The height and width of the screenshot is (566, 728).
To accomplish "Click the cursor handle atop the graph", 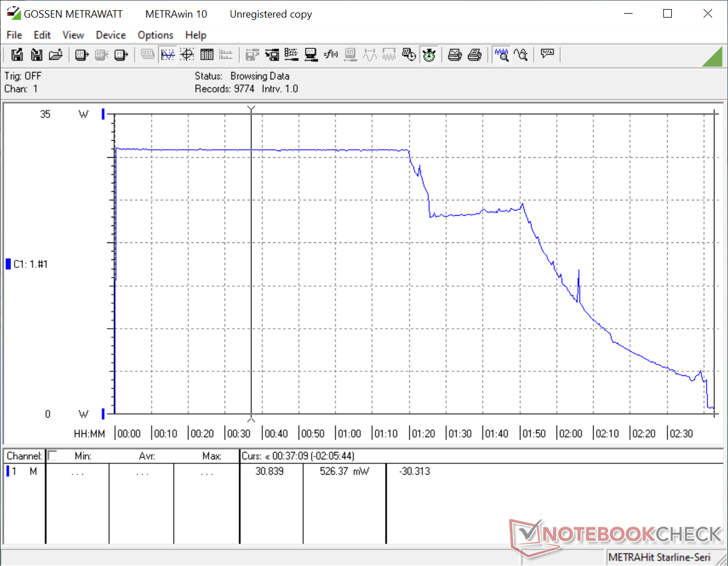I will tap(251, 108).
